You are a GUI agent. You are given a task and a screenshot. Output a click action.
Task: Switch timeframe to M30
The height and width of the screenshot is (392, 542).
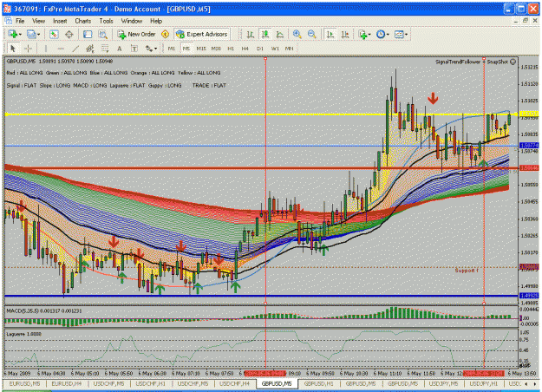tap(216, 49)
